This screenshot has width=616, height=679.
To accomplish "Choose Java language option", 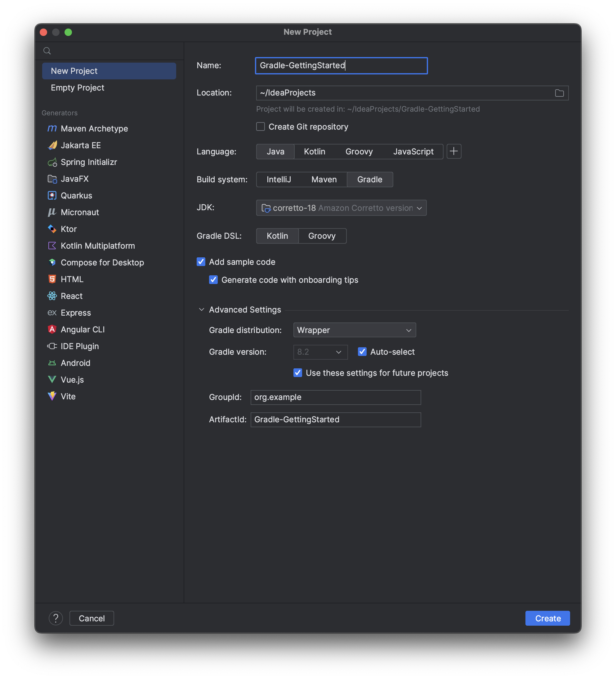I will point(276,152).
